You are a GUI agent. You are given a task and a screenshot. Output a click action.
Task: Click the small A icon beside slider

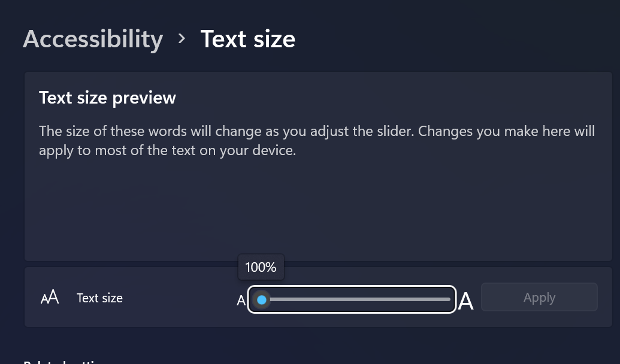[x=241, y=301]
